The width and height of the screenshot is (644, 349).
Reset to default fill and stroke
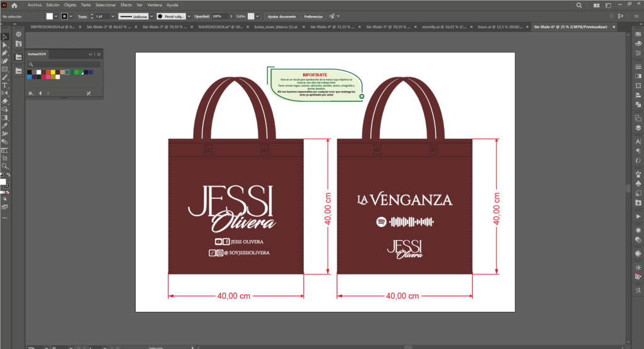tap(2, 175)
